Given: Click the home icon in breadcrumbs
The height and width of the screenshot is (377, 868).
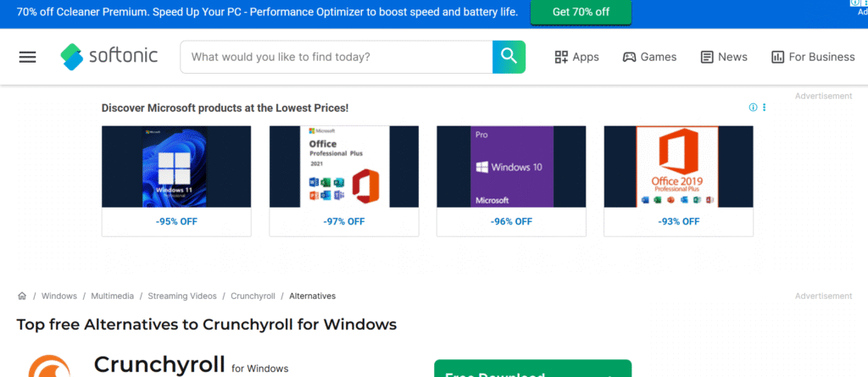Looking at the screenshot, I should point(22,297).
